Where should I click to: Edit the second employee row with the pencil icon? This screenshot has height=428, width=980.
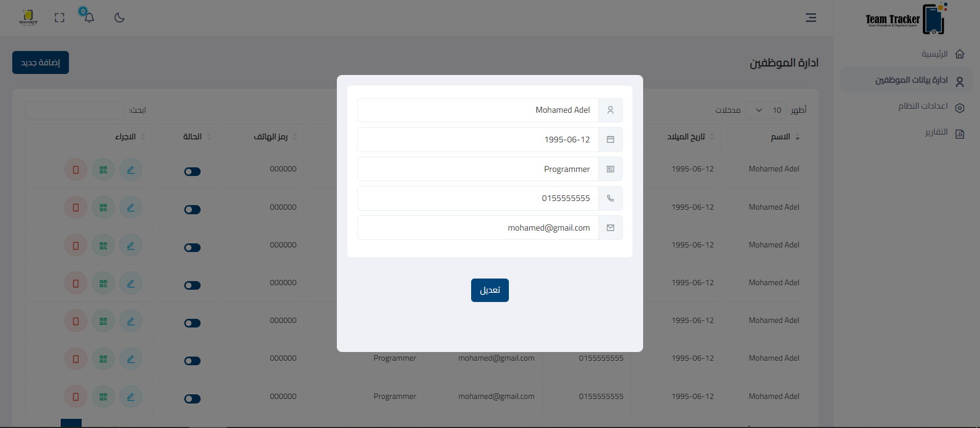click(x=131, y=208)
